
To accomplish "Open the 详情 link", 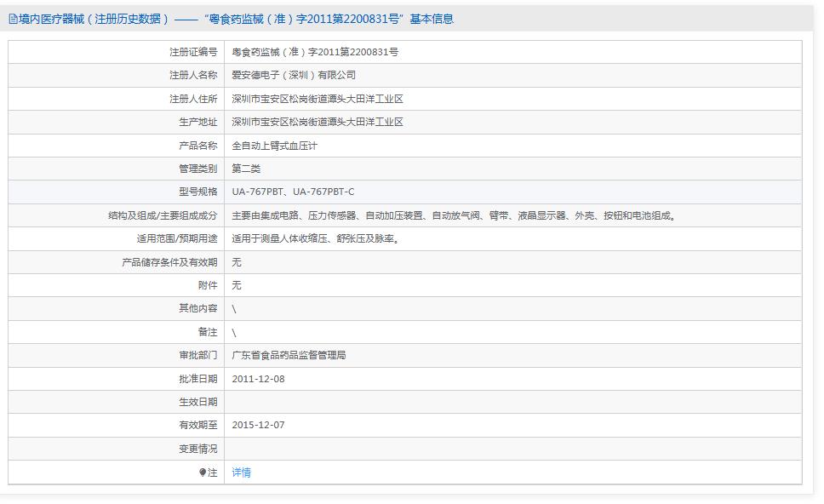I will 241,472.
